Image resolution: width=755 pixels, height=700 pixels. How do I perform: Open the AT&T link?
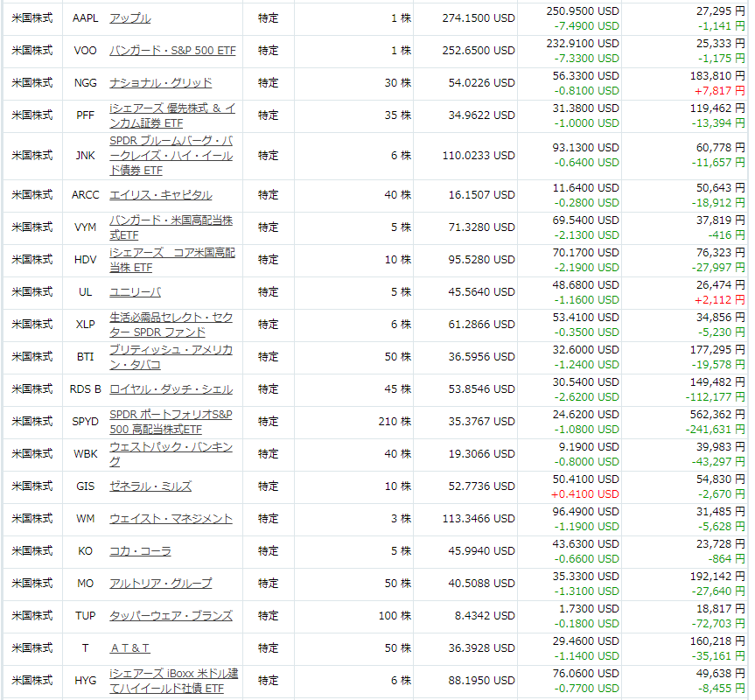[130, 648]
